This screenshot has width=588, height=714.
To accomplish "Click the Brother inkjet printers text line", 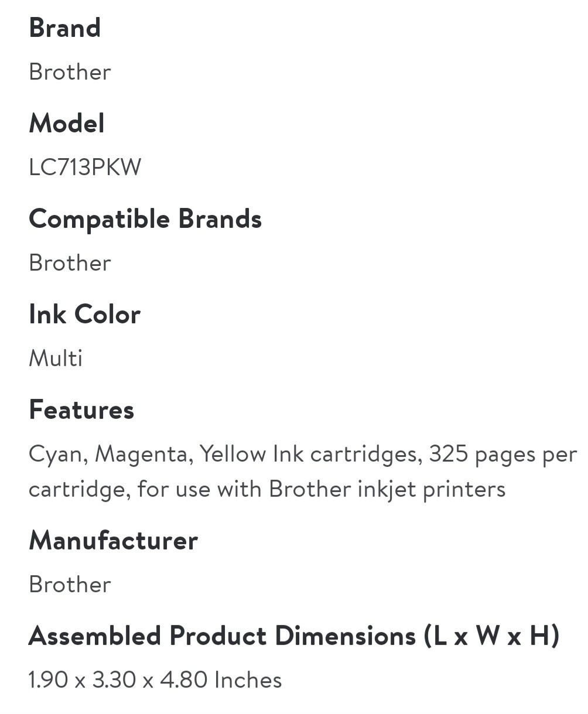I will pyautogui.click(x=266, y=488).
